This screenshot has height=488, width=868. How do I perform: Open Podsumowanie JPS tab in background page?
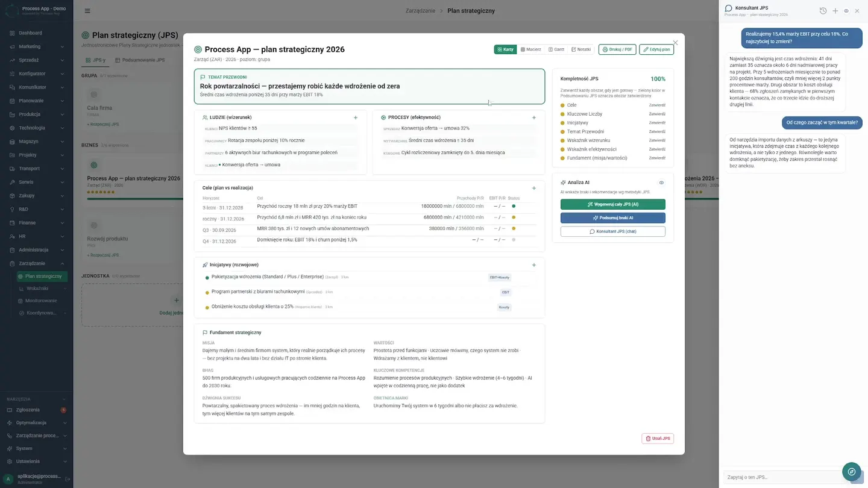[140, 60]
